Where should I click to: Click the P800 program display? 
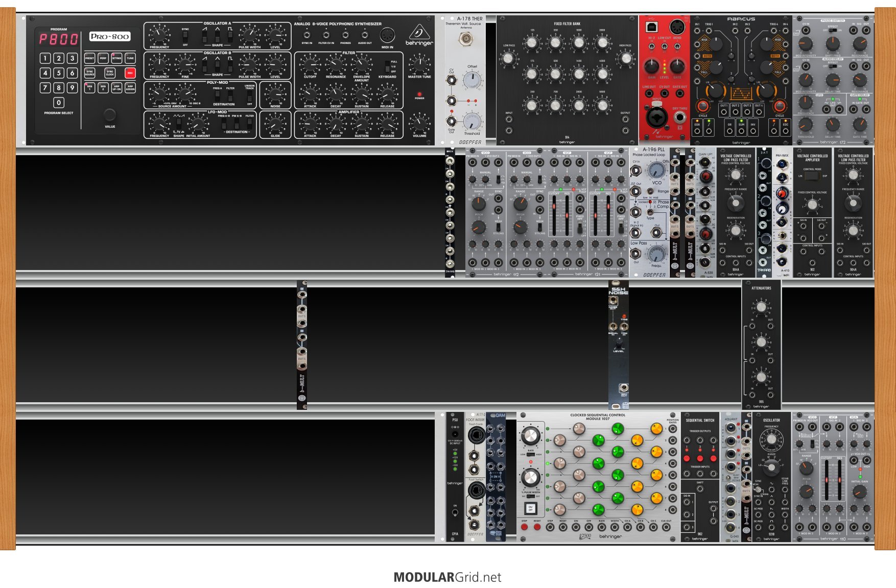click(59, 39)
